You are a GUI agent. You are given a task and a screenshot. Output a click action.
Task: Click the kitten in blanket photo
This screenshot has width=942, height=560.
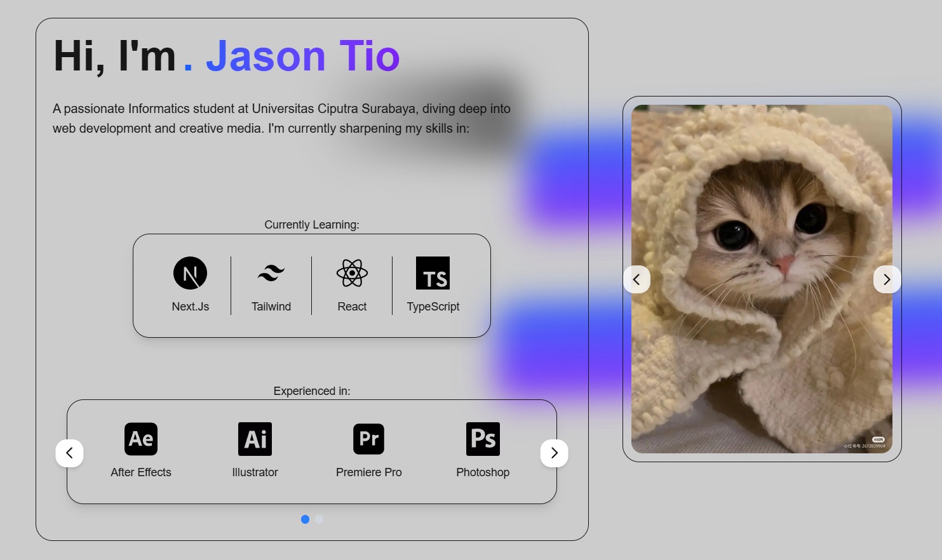point(762,279)
